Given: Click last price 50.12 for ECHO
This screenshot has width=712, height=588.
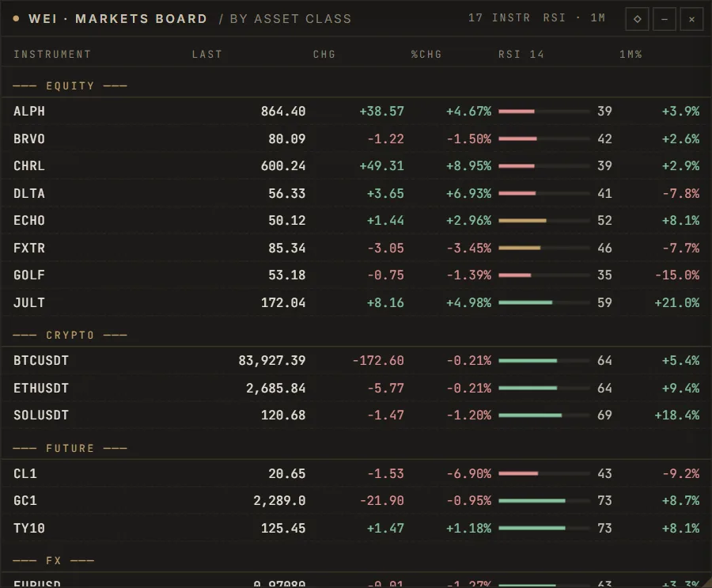Looking at the screenshot, I should tap(286, 221).
